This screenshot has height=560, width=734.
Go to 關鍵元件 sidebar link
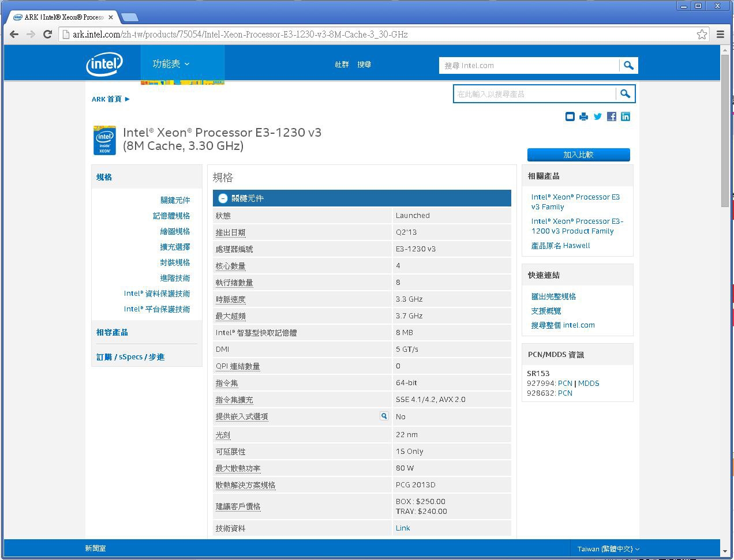coord(175,200)
